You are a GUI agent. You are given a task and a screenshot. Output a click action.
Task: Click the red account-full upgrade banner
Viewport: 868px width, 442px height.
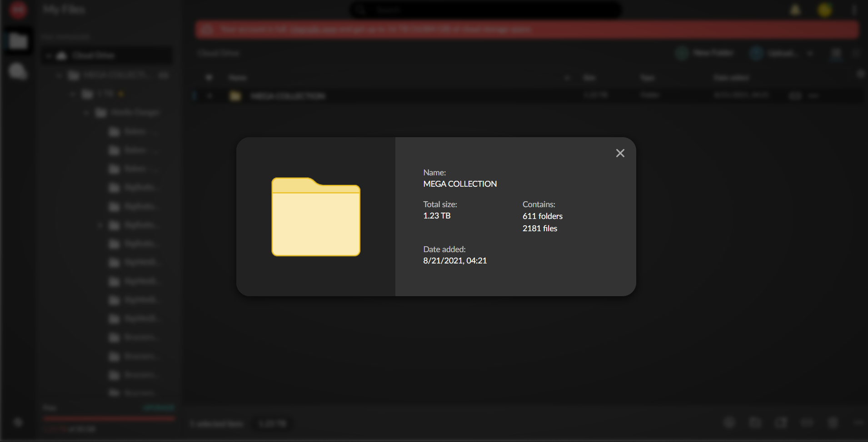[x=527, y=30]
